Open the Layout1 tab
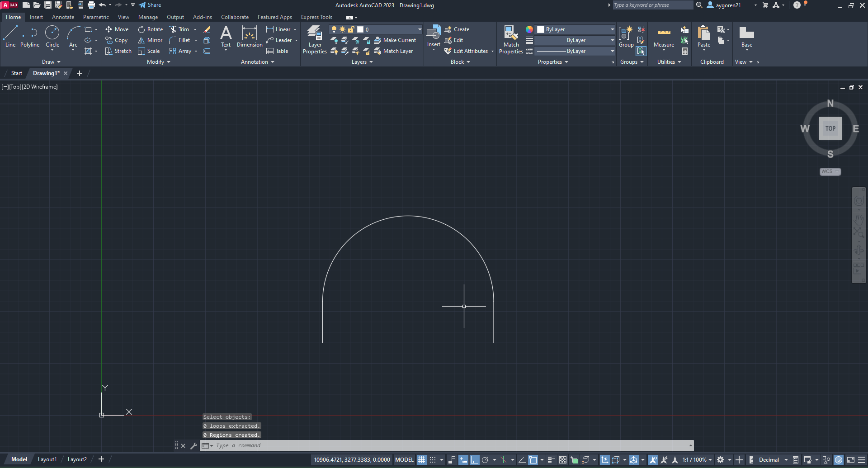The width and height of the screenshot is (868, 468). [47, 459]
